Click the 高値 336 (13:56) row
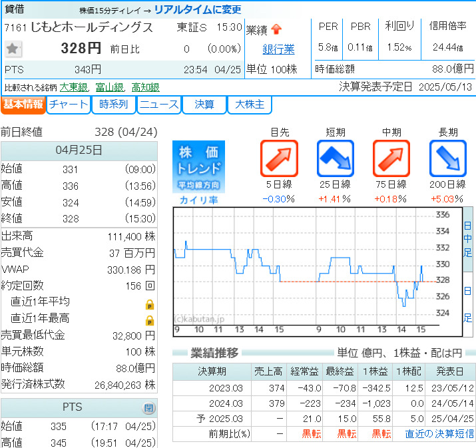 (79, 186)
